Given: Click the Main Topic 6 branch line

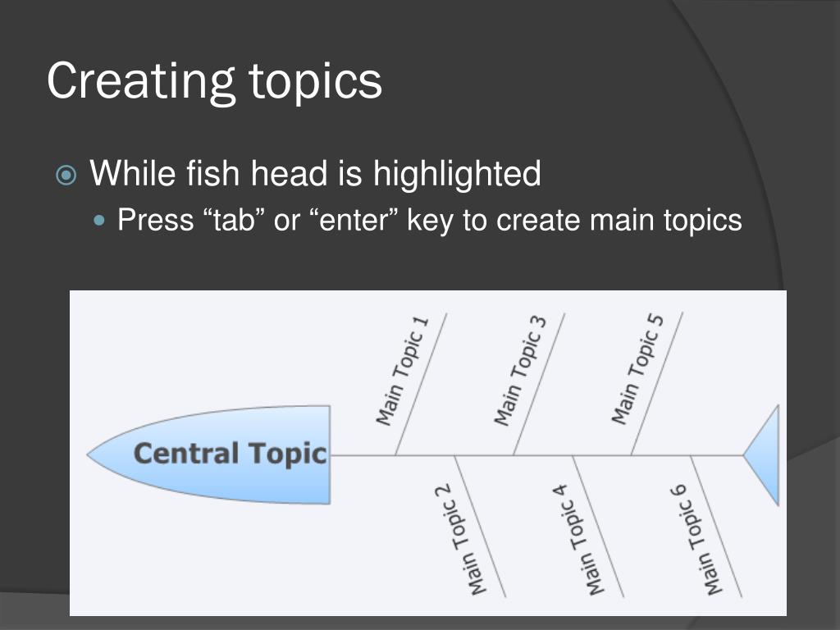Looking at the screenshot, I should coord(716,526).
